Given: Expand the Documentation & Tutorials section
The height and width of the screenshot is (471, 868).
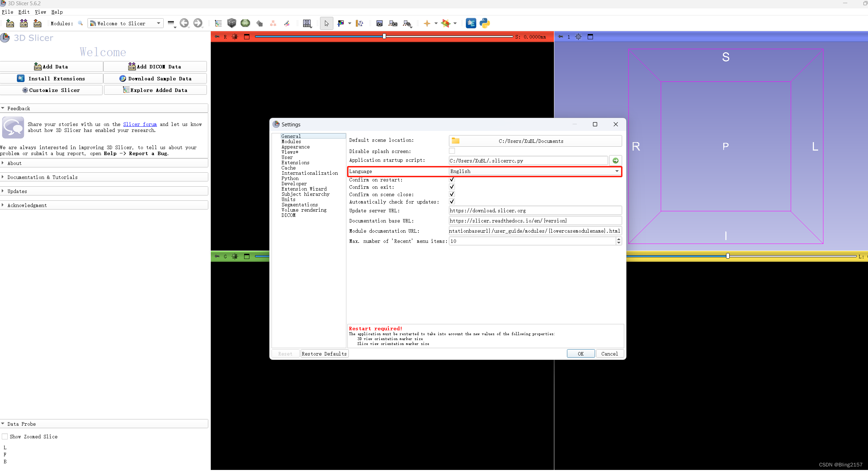Looking at the screenshot, I should [x=42, y=177].
